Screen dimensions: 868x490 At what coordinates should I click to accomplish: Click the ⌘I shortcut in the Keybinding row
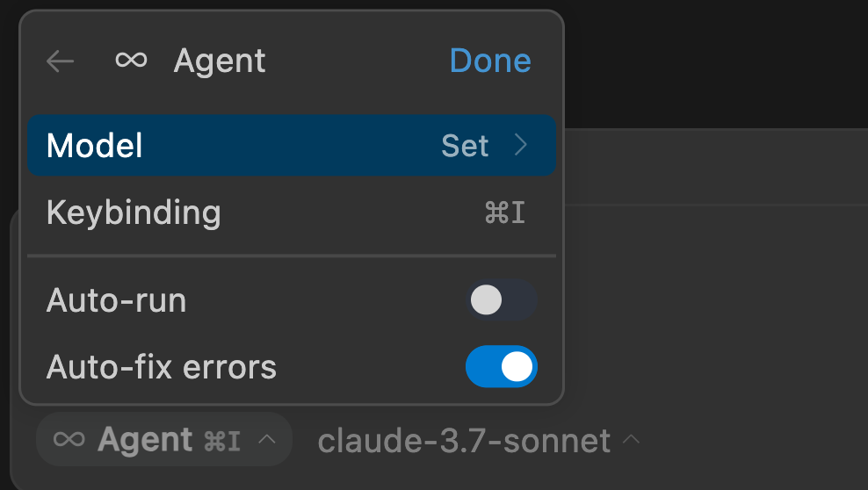(x=505, y=213)
